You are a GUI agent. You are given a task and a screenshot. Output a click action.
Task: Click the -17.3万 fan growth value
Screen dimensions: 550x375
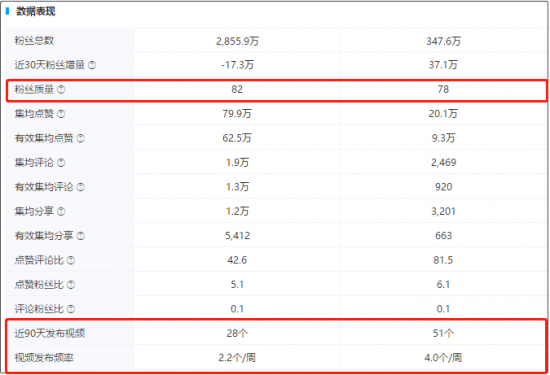tap(237, 65)
